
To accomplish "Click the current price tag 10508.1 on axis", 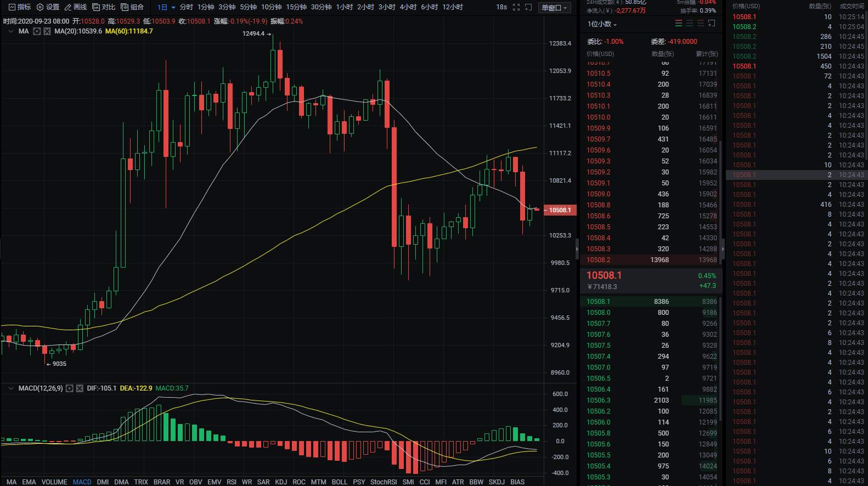I will click(x=560, y=210).
